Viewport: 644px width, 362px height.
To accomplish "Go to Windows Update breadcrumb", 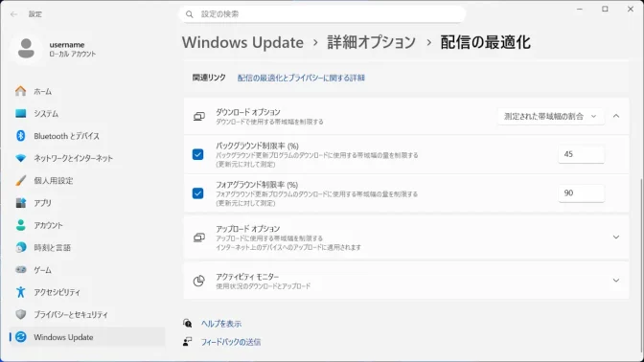I will click(242, 42).
